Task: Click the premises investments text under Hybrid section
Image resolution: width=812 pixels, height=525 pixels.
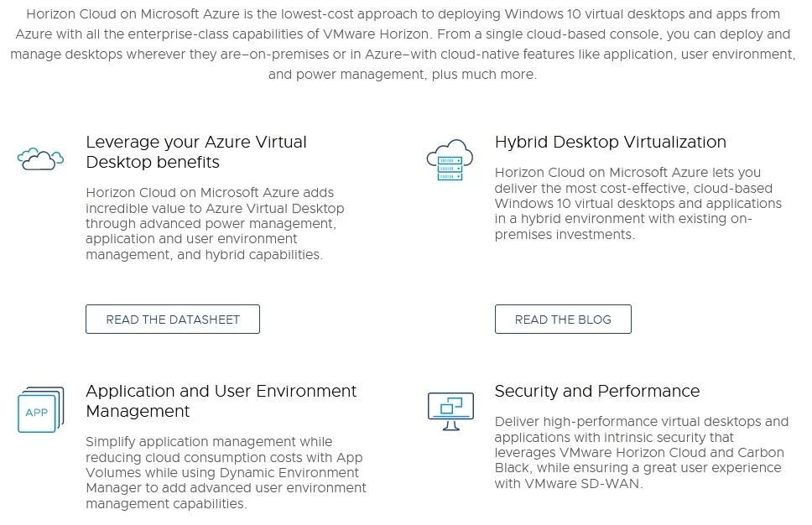Action: tap(565, 234)
